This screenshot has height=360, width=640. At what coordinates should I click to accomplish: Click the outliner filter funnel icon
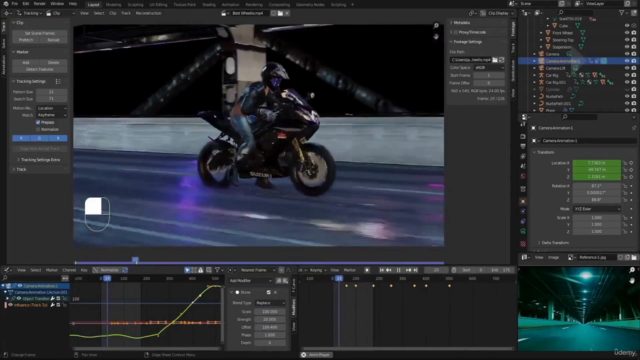[x=622, y=13]
